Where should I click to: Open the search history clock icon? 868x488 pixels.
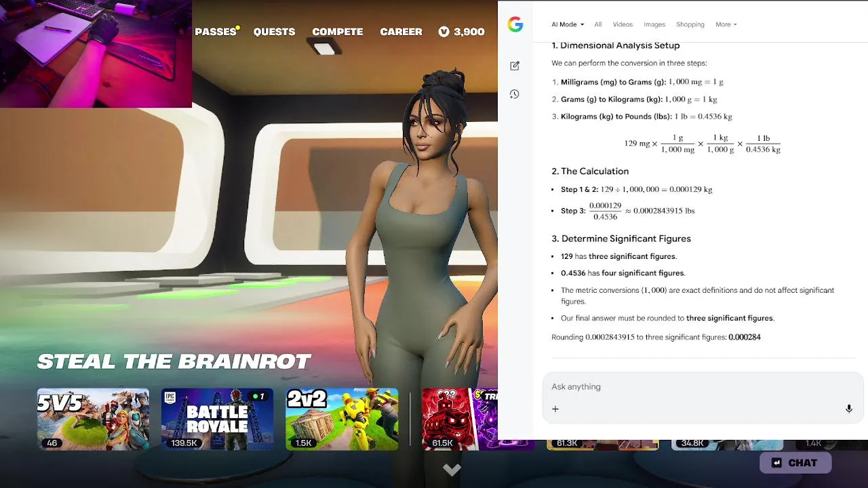click(515, 94)
